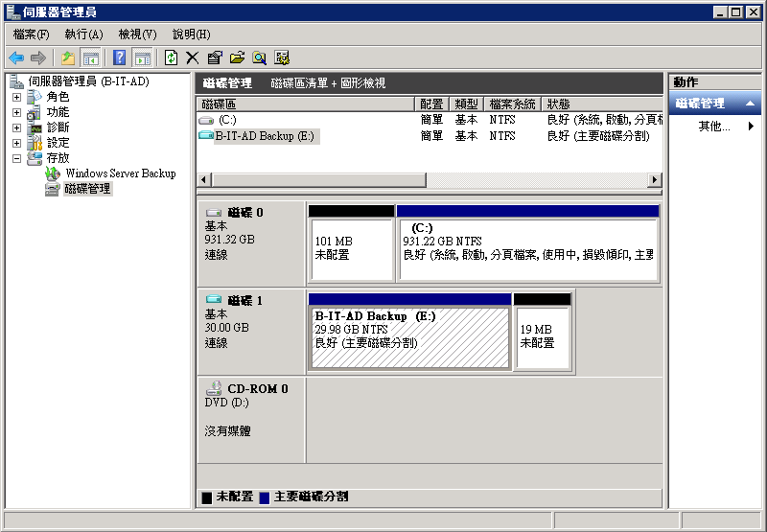Click the 磁碟 1 disk label panel
The width and height of the screenshot is (767, 532).
click(251, 332)
